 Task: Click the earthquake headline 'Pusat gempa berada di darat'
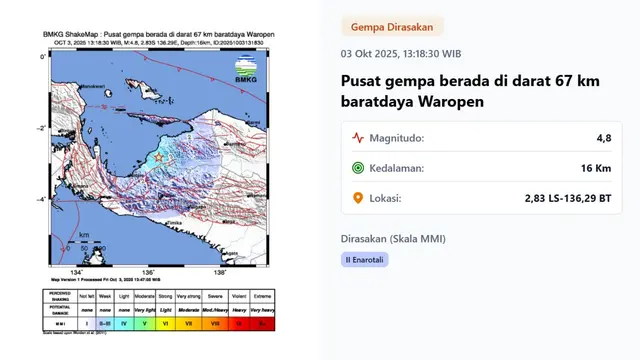pyautogui.click(x=470, y=91)
